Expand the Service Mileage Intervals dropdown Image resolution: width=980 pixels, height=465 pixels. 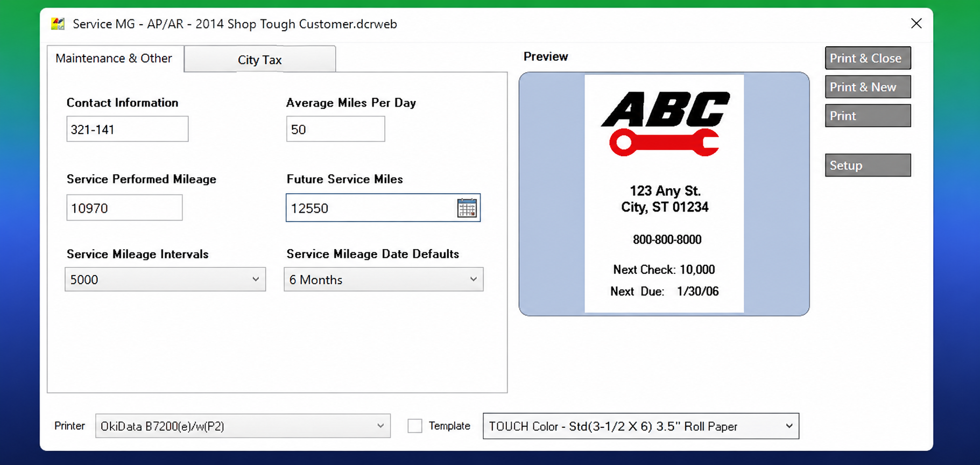[x=165, y=279]
